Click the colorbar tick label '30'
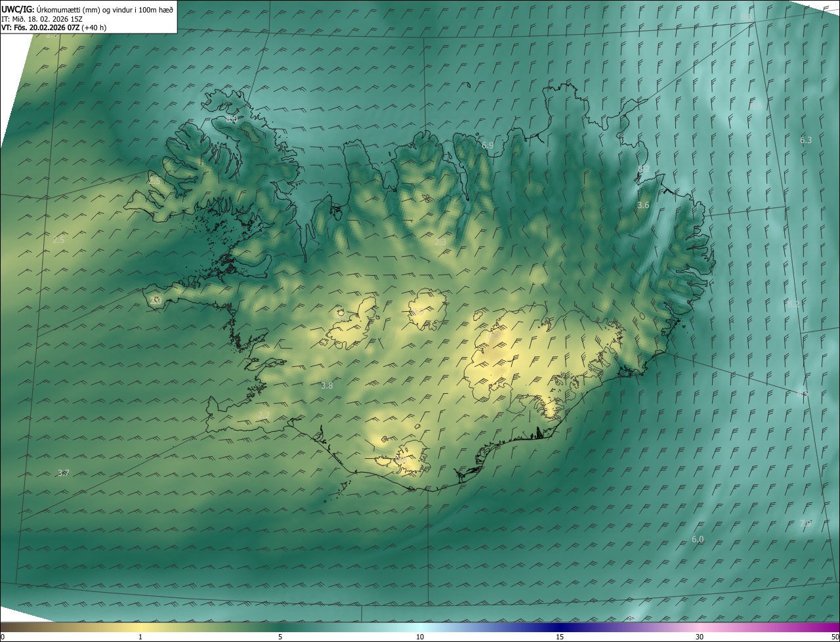The width and height of the screenshot is (840, 642). point(700,637)
